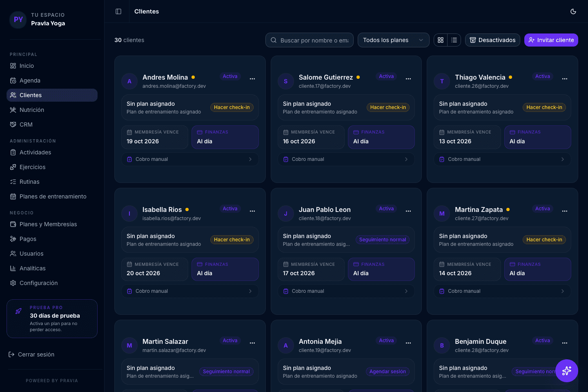Image resolution: width=588 pixels, height=392 pixels.
Task: Switch to grid view layout
Action: click(x=441, y=40)
